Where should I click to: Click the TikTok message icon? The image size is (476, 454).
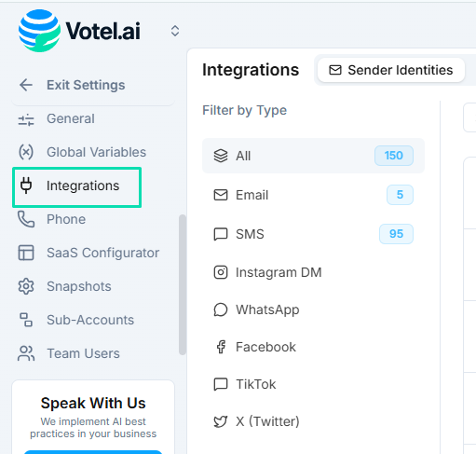[x=221, y=384]
